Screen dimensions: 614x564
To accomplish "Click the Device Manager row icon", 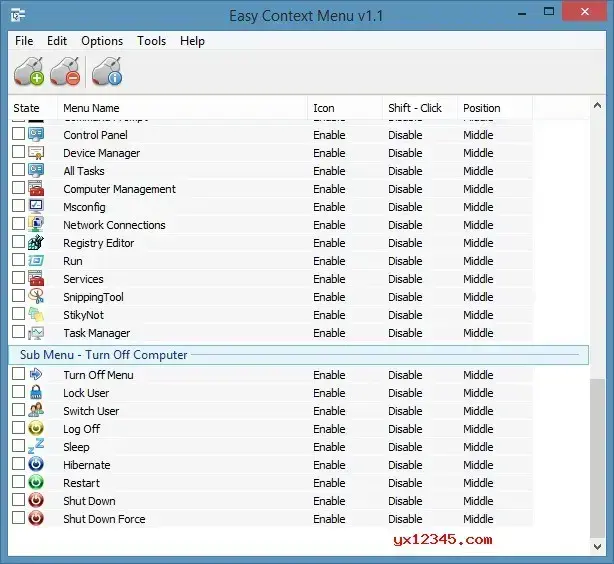I will 36,152.
